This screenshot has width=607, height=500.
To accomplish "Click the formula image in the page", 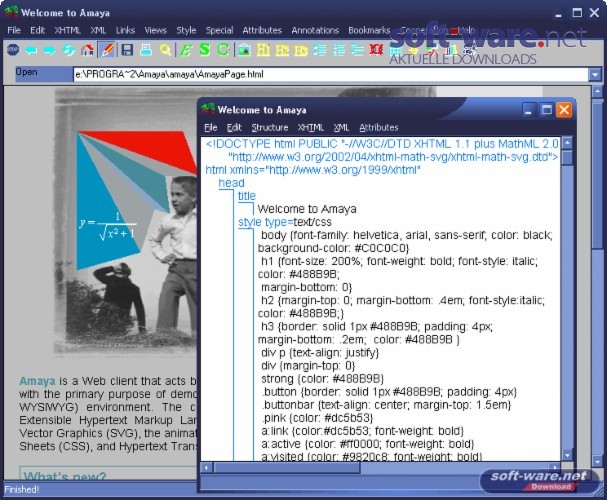I will (x=107, y=228).
